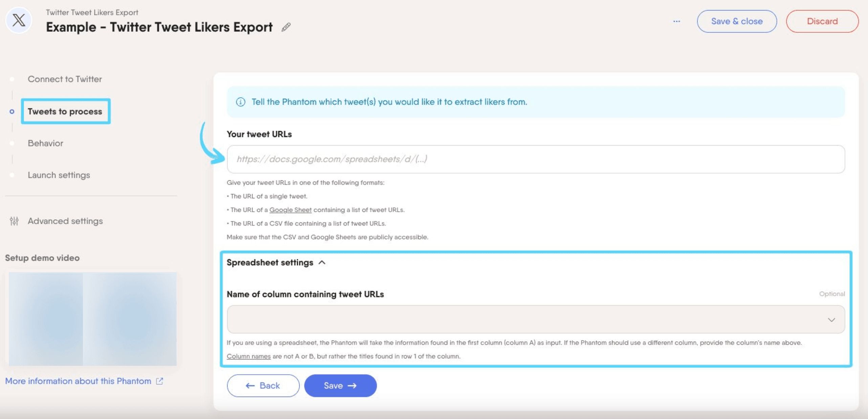Viewport: 868px width, 419px height.
Task: Click the Example - Twitter Tweet Likers Export title
Action: tap(159, 27)
